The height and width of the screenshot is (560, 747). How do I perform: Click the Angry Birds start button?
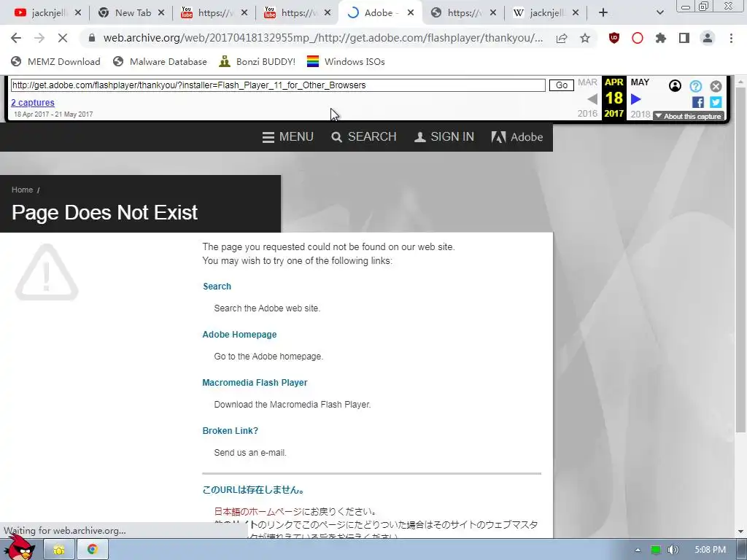coord(20,548)
